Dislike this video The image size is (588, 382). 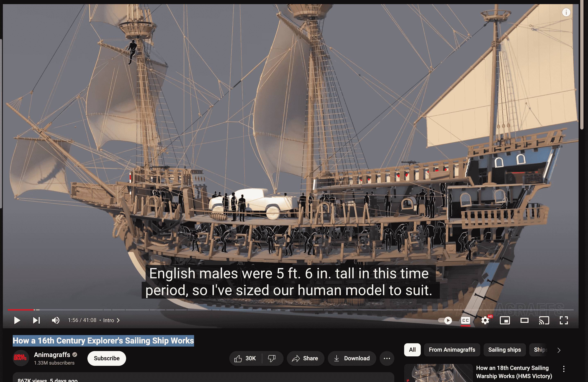coord(272,358)
